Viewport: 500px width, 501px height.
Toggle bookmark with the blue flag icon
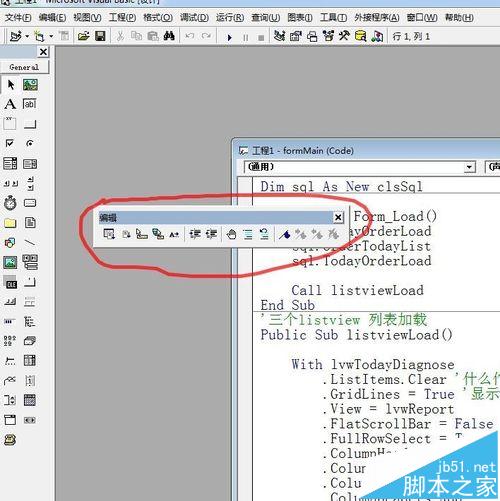click(x=284, y=234)
